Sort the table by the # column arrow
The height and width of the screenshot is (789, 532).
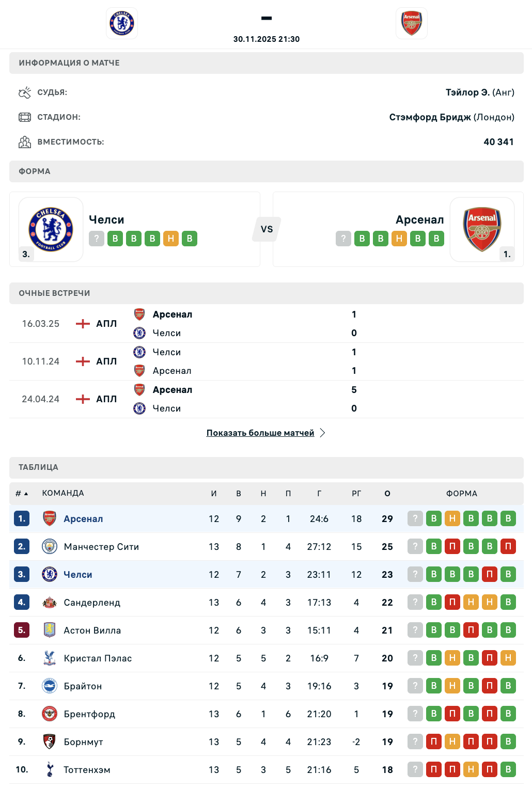(x=26, y=494)
